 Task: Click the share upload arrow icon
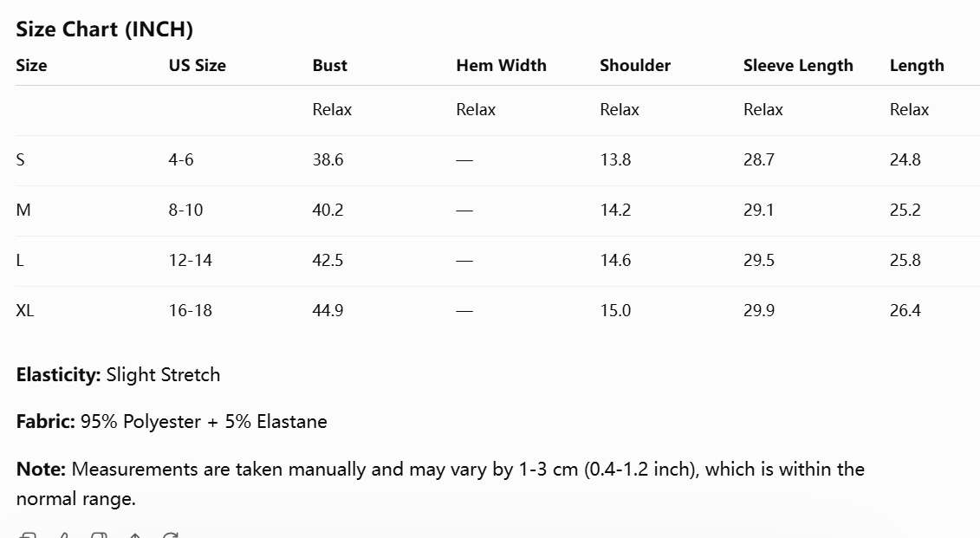click(x=135, y=535)
